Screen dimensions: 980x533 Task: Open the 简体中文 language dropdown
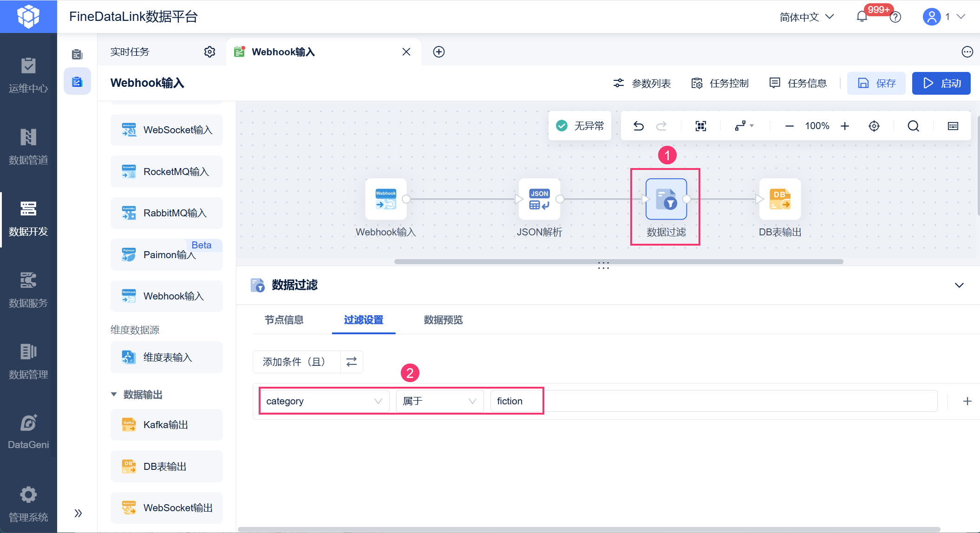807,17
